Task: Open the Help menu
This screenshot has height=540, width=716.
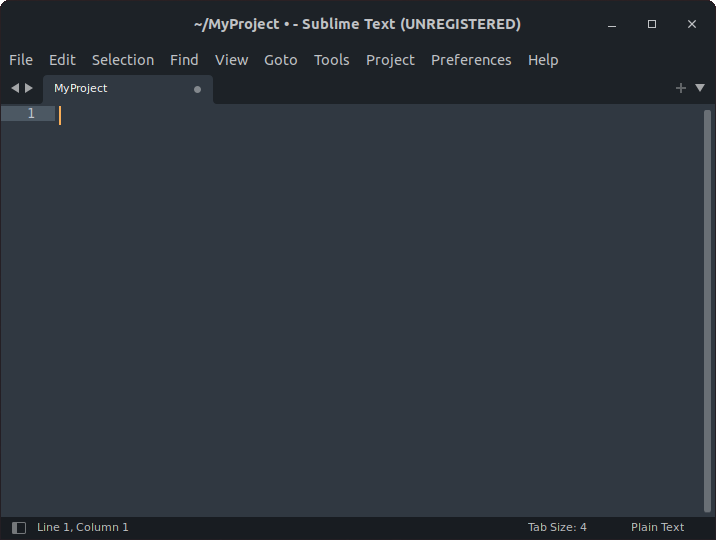Action: click(543, 60)
